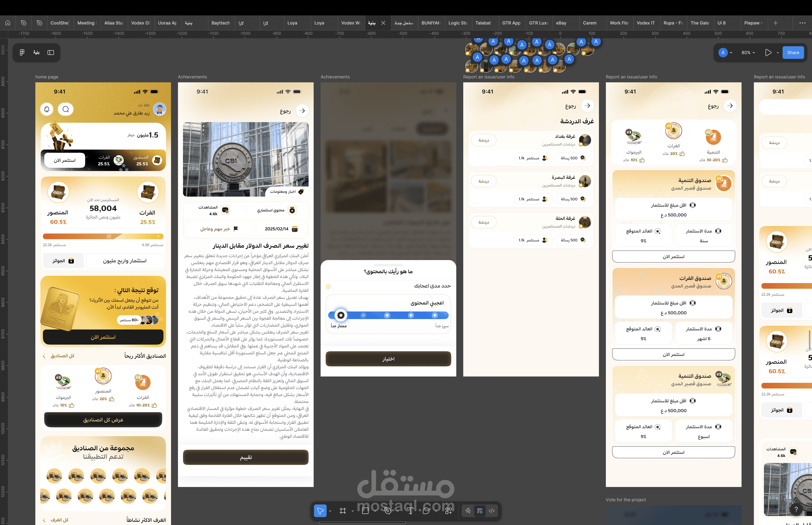Viewport: 812px width, 525px height.
Task: Click the blue user avatar near zoom
Action: coord(723,53)
